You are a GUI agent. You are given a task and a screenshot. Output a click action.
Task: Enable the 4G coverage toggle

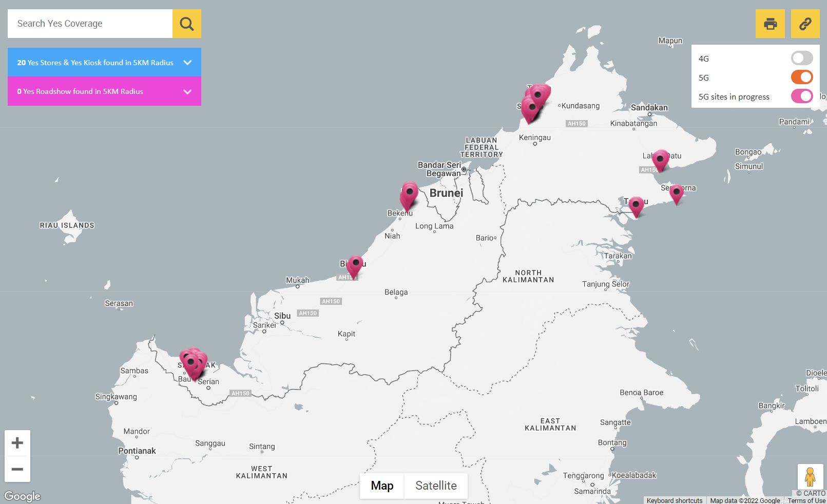pos(801,59)
